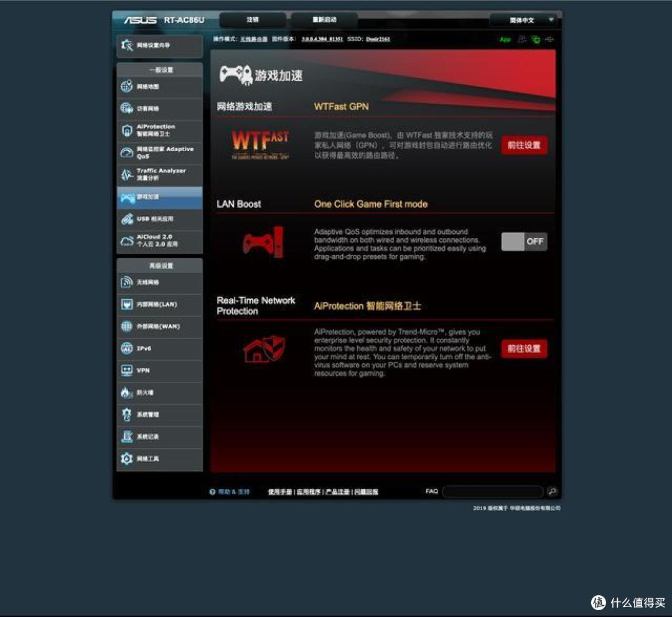Open Adaptive QoS gauge icon
The width and height of the screenshot is (672, 617).
click(127, 152)
